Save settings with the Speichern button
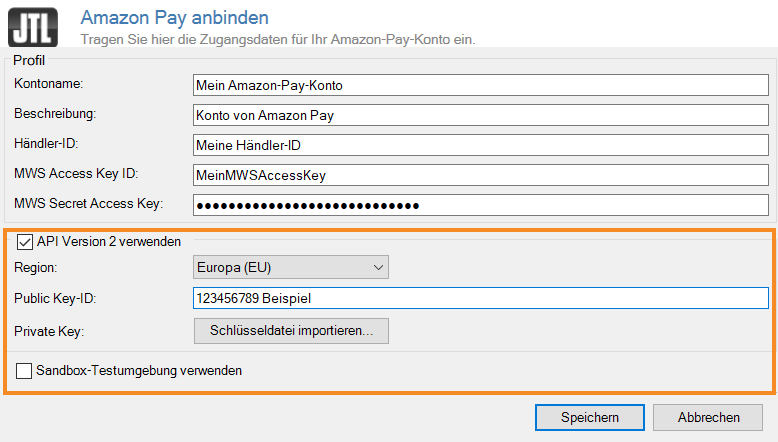778x442 pixels. [x=589, y=417]
